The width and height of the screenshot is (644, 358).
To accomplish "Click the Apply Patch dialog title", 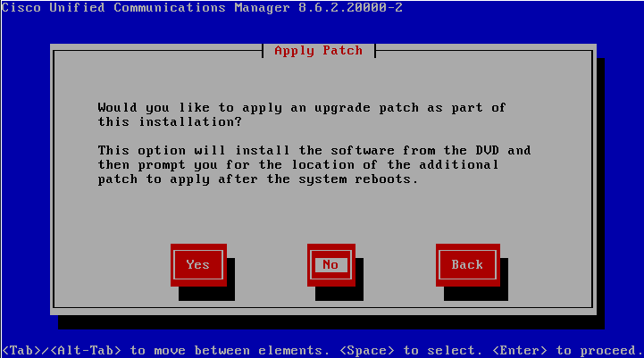I will [x=319, y=51].
